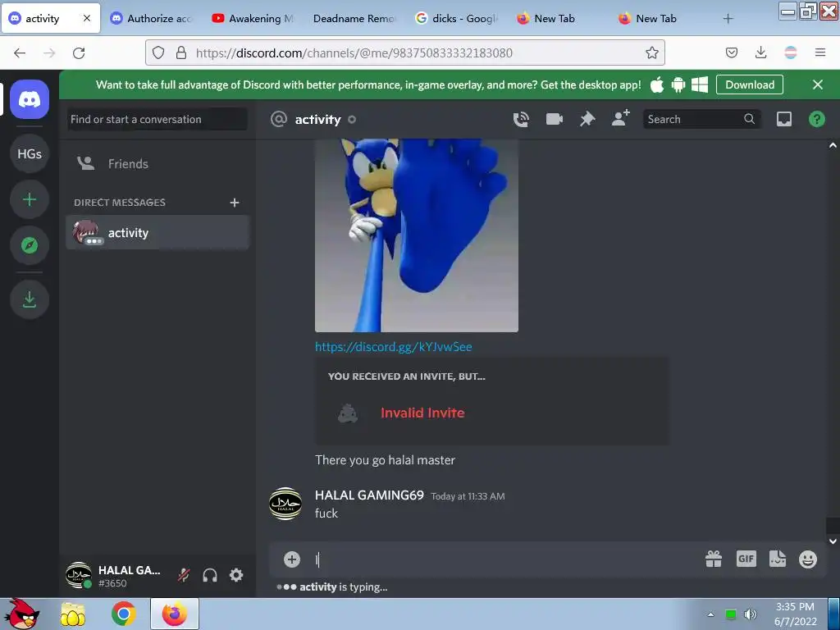The height and width of the screenshot is (630, 840).
Task: Click the Download button in banner
Action: point(750,84)
